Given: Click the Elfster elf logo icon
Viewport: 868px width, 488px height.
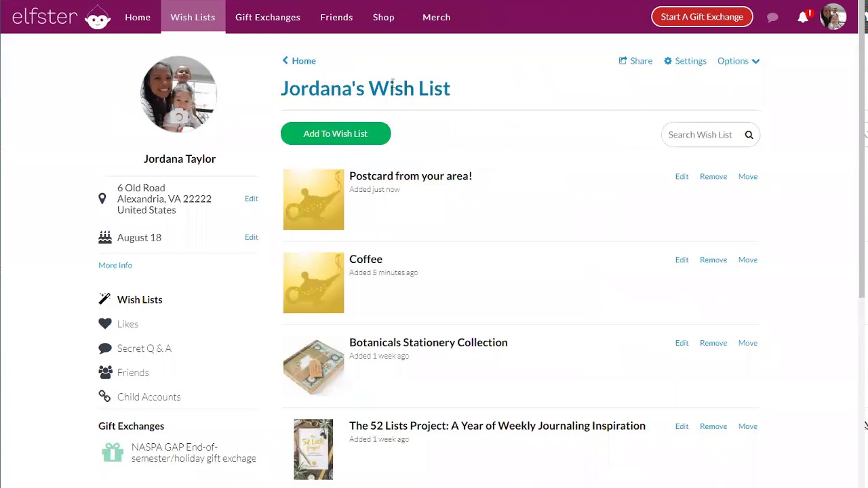Looking at the screenshot, I should (x=98, y=18).
